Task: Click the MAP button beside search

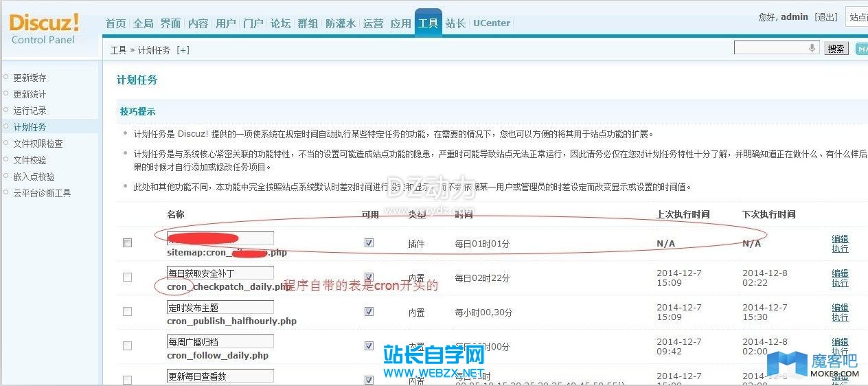Action: 861,48
